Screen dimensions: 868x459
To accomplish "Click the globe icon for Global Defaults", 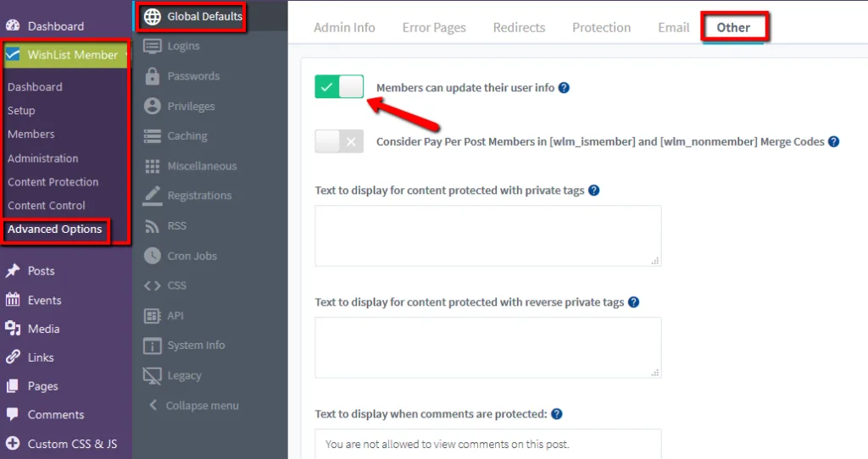I will coord(153,16).
